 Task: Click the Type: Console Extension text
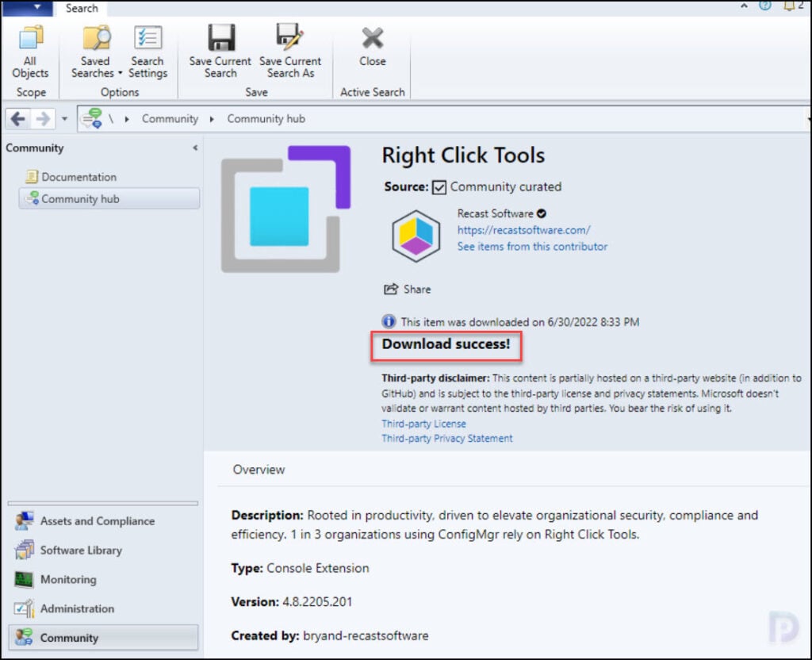(300, 568)
